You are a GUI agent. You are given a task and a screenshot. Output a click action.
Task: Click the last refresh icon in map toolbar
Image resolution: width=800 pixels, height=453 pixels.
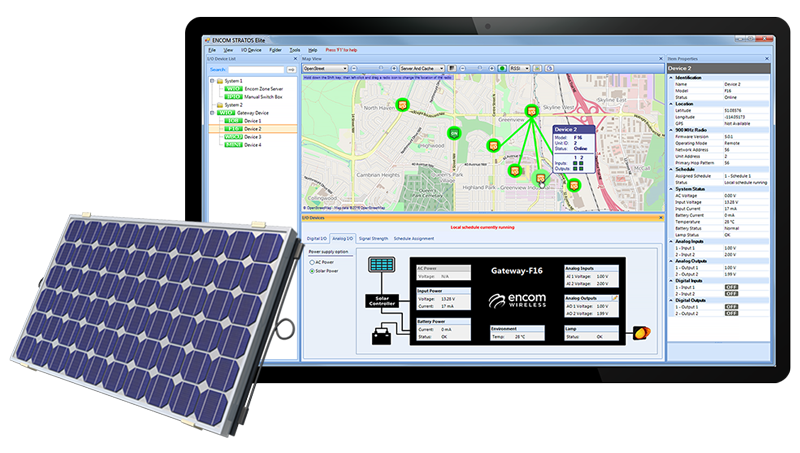(x=549, y=68)
